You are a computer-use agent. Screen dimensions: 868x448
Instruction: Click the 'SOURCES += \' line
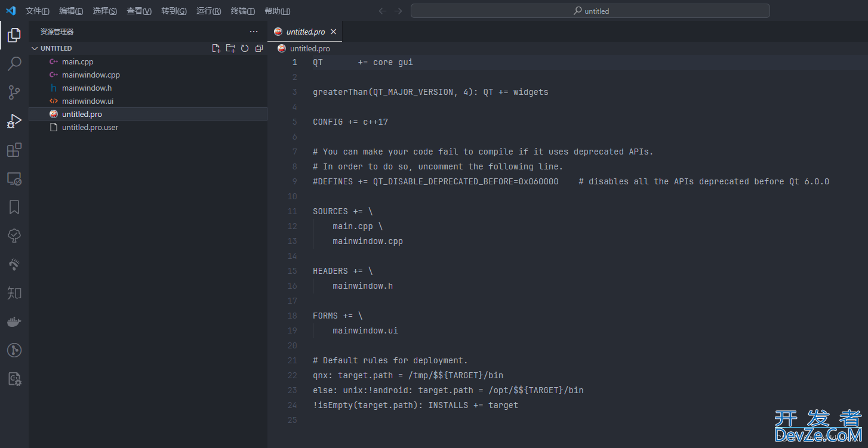tap(343, 211)
